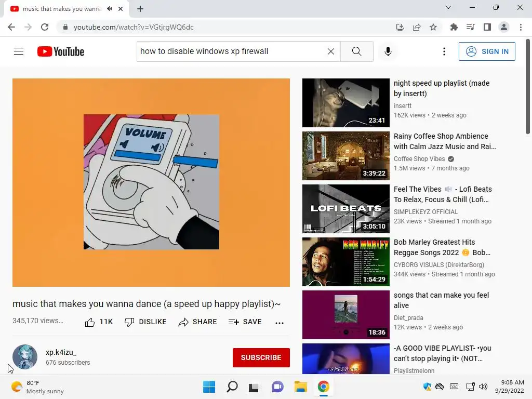
Task: Open songs that can make you feel alive title
Action: coord(441,300)
